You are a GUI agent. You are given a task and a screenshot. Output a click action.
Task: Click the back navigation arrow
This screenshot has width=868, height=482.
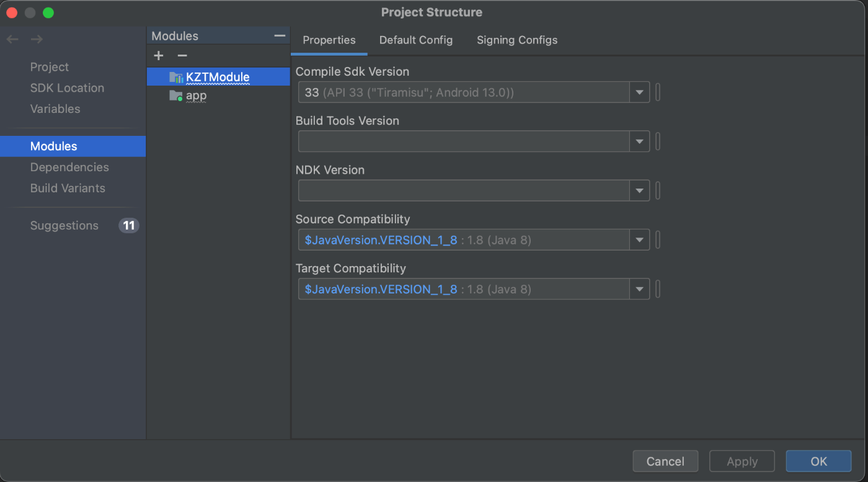pyautogui.click(x=12, y=40)
